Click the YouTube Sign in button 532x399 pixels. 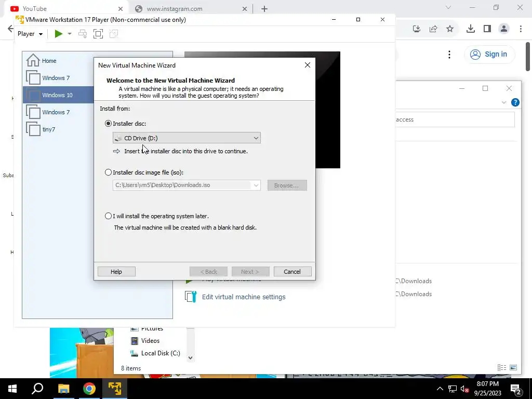[x=489, y=54]
